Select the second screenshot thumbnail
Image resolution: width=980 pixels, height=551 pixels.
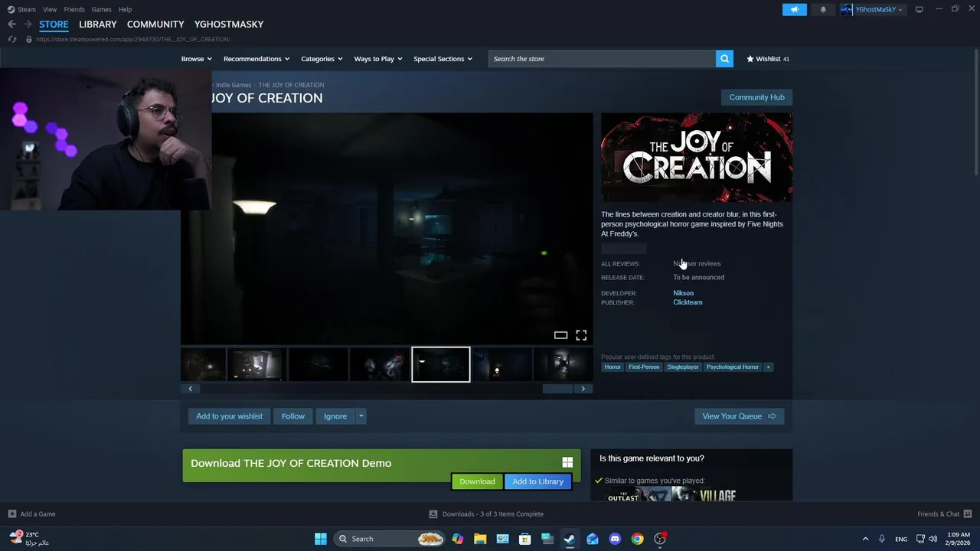click(x=256, y=364)
